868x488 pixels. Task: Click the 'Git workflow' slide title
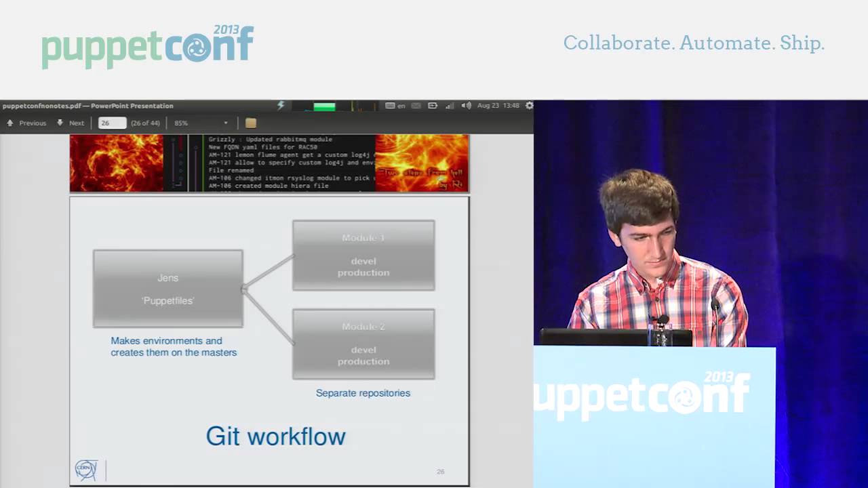point(276,436)
